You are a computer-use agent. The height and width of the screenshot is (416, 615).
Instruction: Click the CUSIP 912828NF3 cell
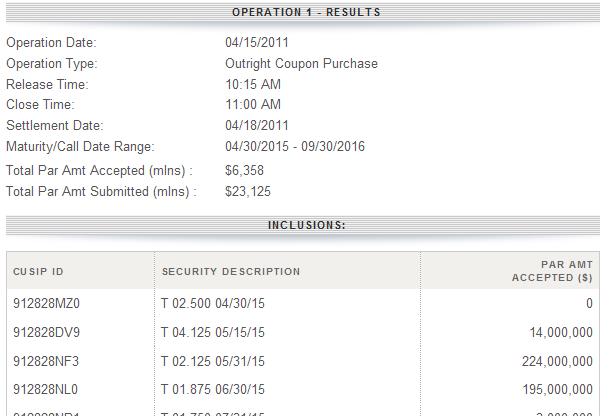tap(46, 361)
